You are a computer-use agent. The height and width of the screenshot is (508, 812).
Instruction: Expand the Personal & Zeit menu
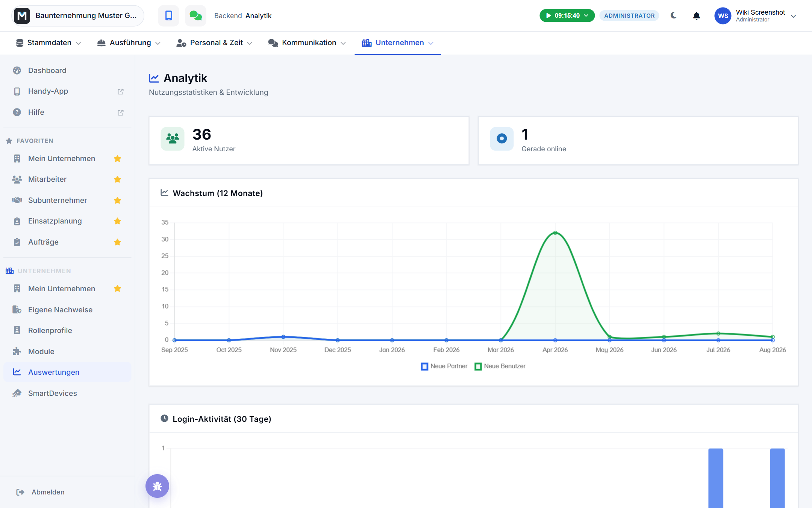(215, 43)
